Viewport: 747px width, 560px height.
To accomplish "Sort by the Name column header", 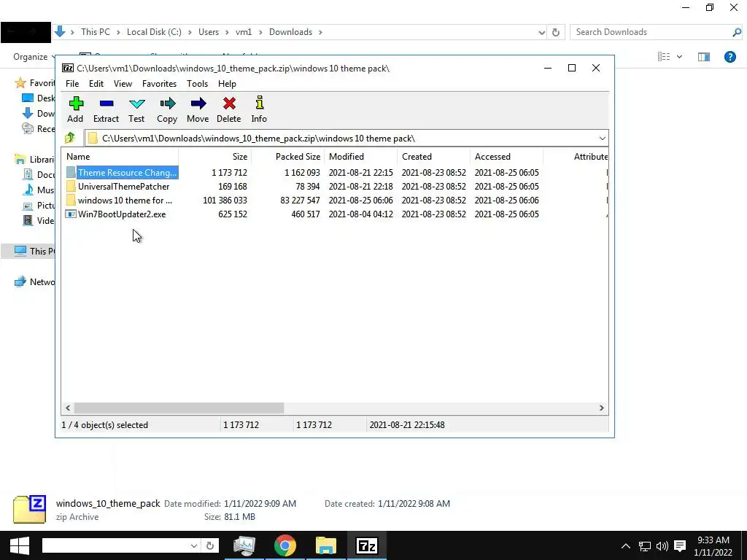I will [x=121, y=157].
